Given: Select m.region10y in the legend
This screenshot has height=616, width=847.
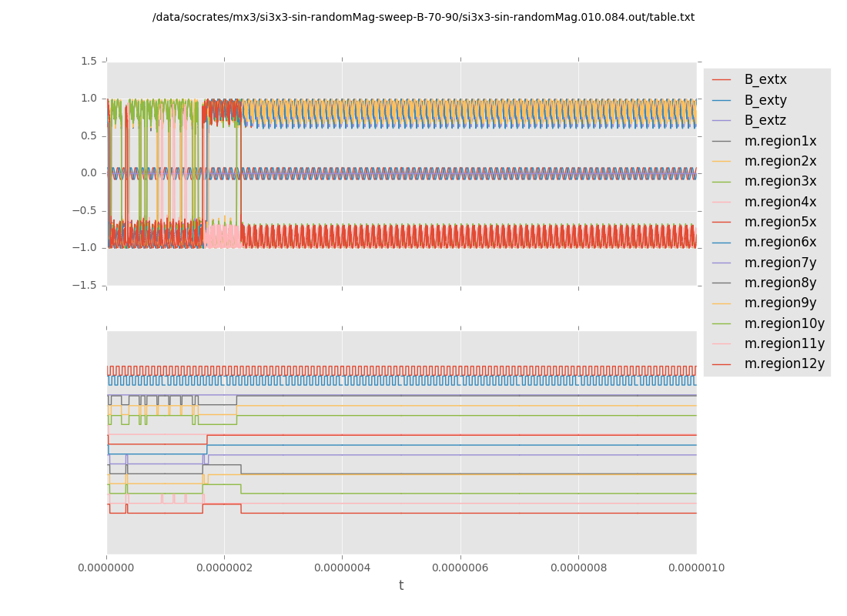Looking at the screenshot, I should pyautogui.click(x=784, y=323).
